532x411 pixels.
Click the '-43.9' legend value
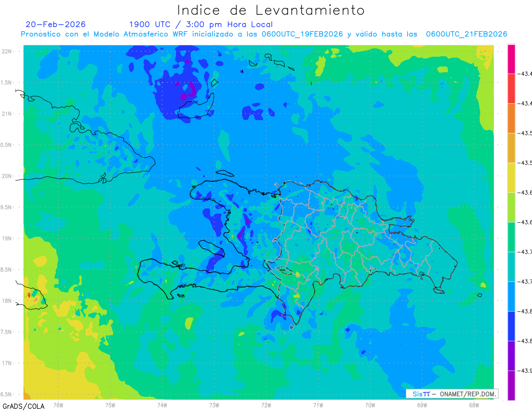click(x=525, y=371)
